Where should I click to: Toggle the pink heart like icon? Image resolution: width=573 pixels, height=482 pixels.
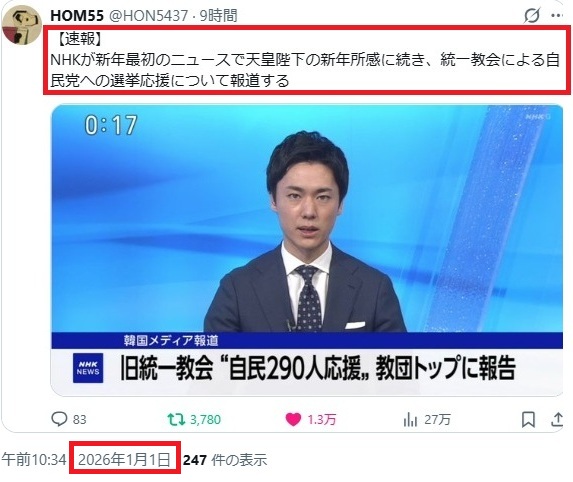pyautogui.click(x=293, y=420)
